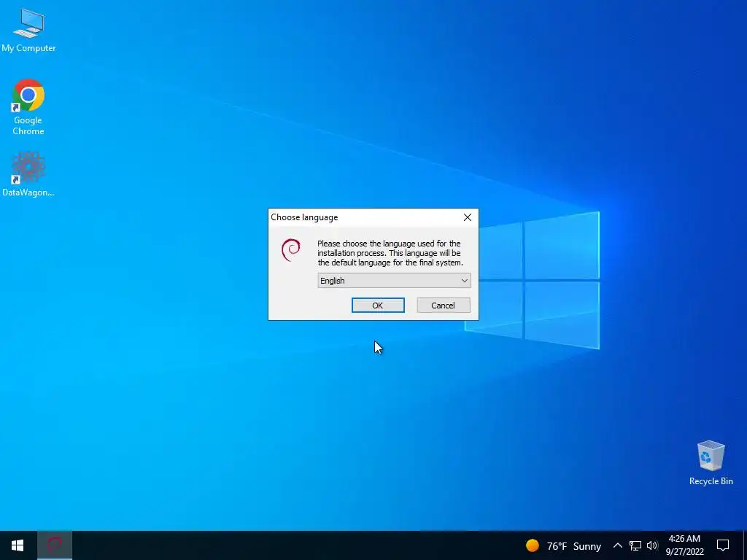The image size is (747, 560).
Task: Confirm the language with the OK button
Action: pyautogui.click(x=378, y=306)
